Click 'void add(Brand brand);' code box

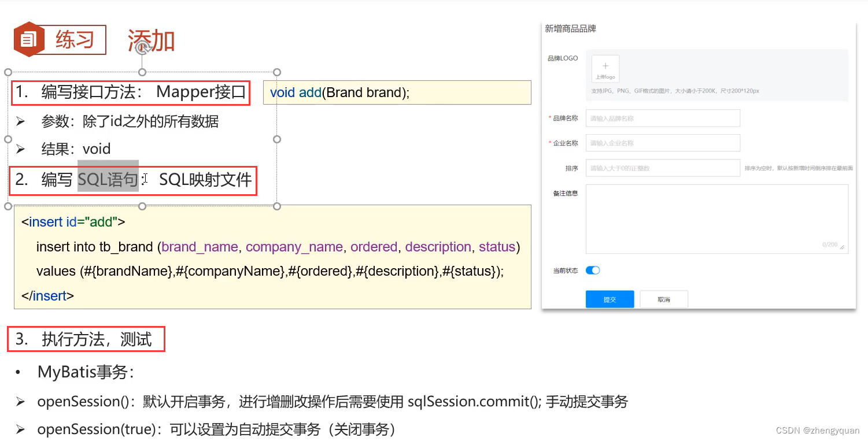pyautogui.click(x=397, y=92)
